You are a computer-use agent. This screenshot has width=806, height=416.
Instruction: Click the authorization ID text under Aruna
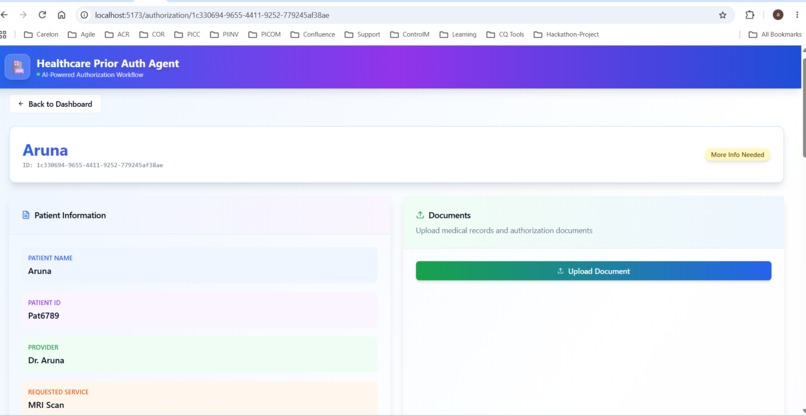(x=93, y=166)
